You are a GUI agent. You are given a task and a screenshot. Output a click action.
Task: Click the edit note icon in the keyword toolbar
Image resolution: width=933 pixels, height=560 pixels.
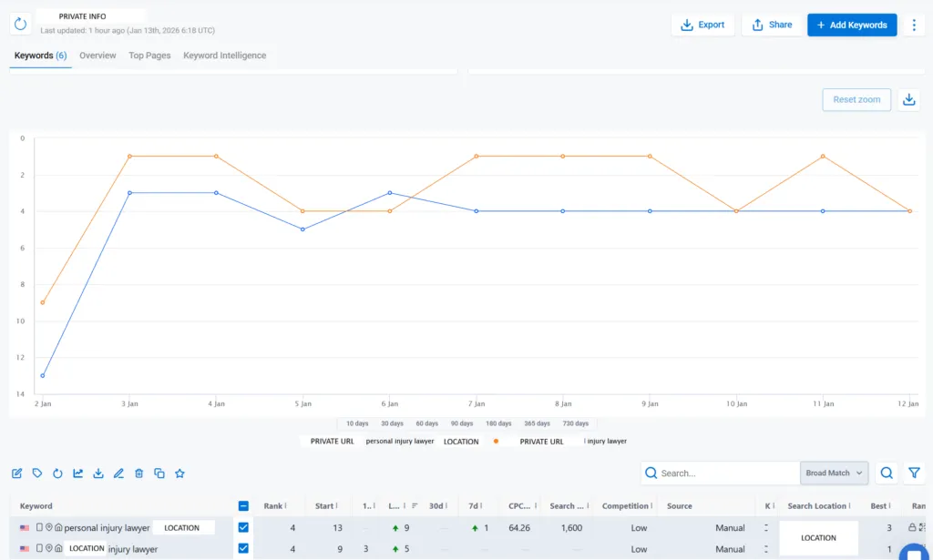pyautogui.click(x=16, y=473)
